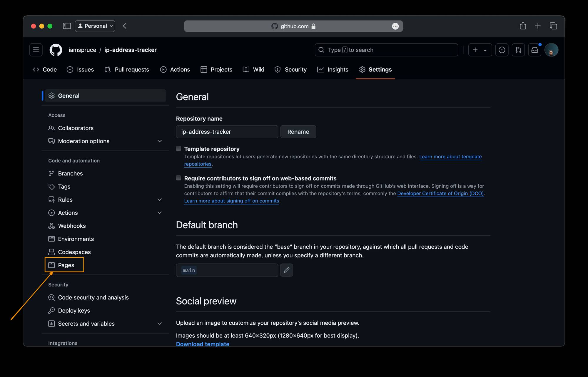Open Learn more about template repositories link
588x377 pixels.
[450, 157]
